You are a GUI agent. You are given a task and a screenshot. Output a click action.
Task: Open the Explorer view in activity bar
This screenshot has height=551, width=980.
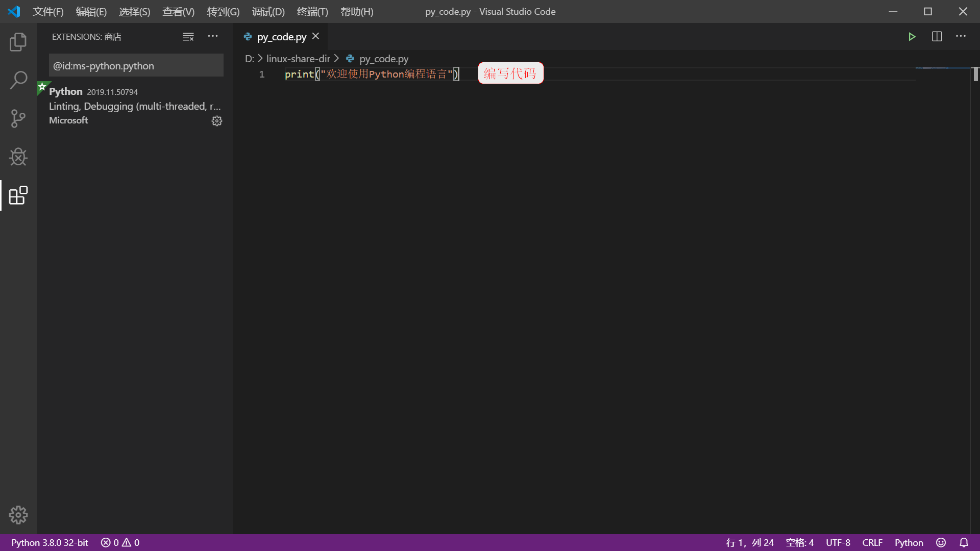click(x=18, y=42)
